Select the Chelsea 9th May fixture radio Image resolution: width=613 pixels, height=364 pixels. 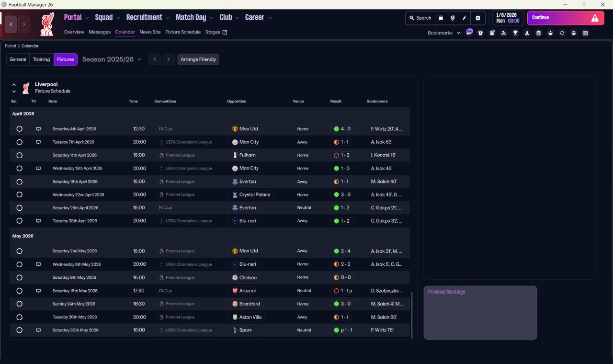(19, 277)
